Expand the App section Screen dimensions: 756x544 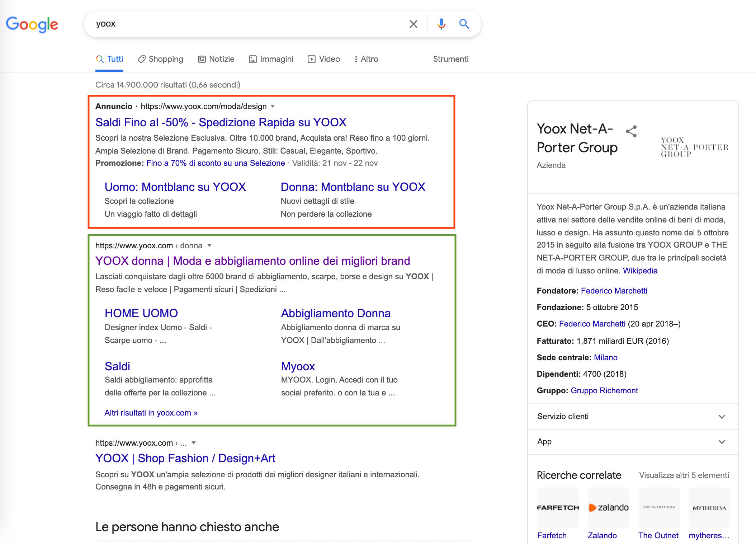pos(722,442)
